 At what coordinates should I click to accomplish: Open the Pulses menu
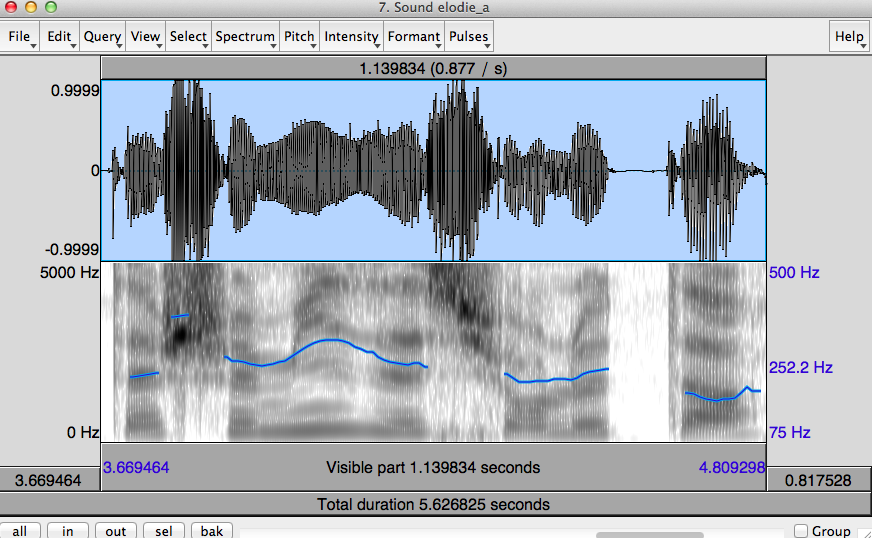(469, 37)
